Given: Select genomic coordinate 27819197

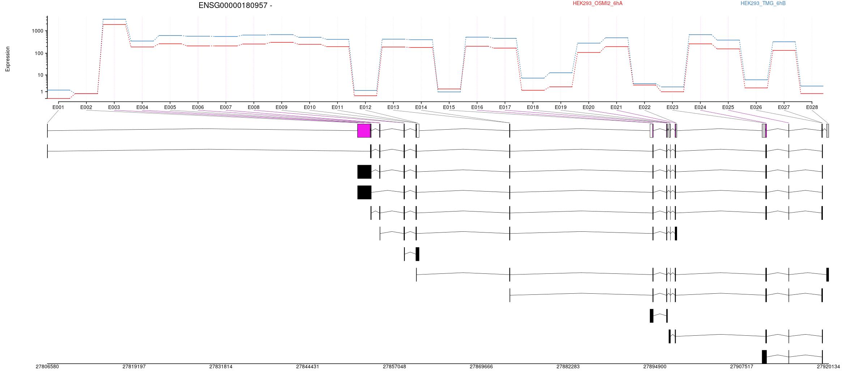Looking at the screenshot, I should (134, 367).
